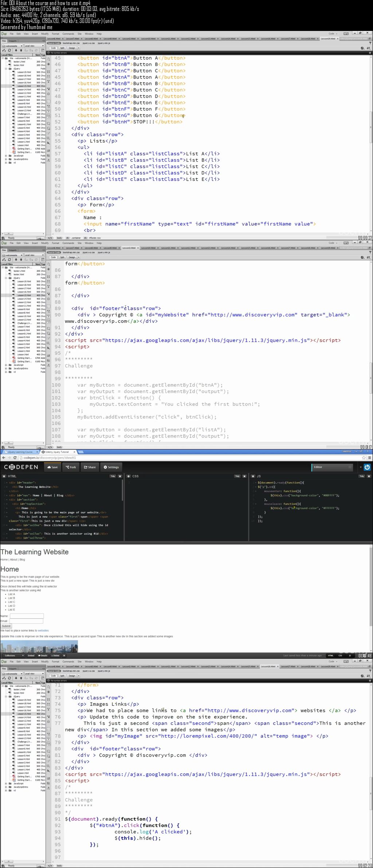Click the websites link in CodePen preview
373x868 pixels.
click(x=43, y=630)
